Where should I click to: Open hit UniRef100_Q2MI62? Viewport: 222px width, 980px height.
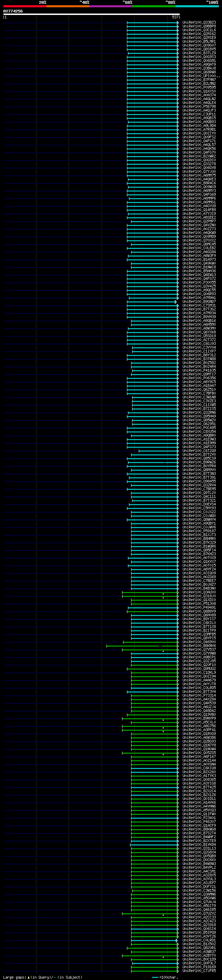pyautogui.click(x=199, y=34)
